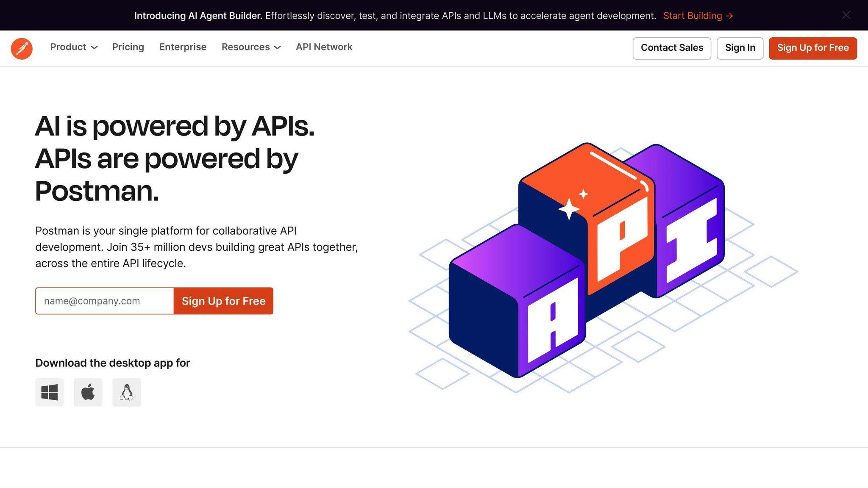Click the Contact Sales button

(x=671, y=48)
